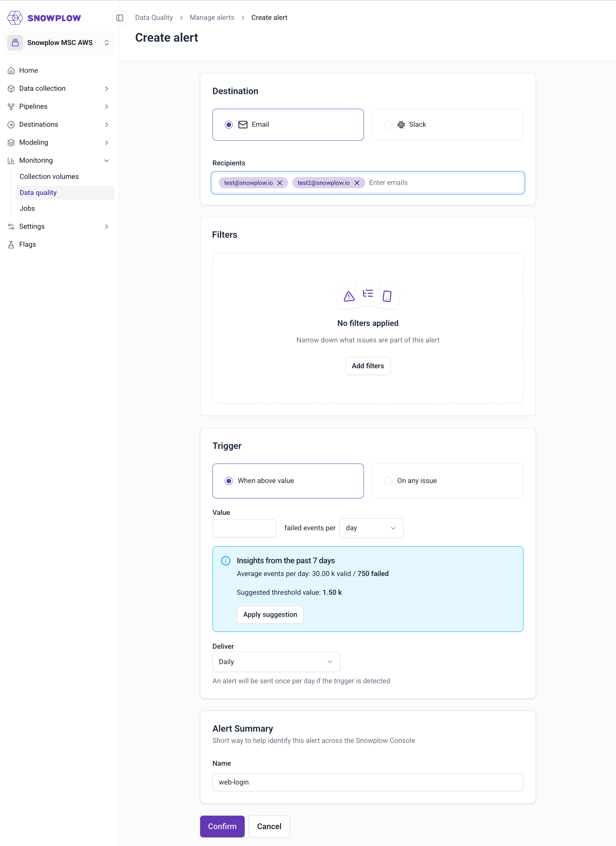Open Home via the house icon
Screen dimensions: 616x846
click(11, 70)
